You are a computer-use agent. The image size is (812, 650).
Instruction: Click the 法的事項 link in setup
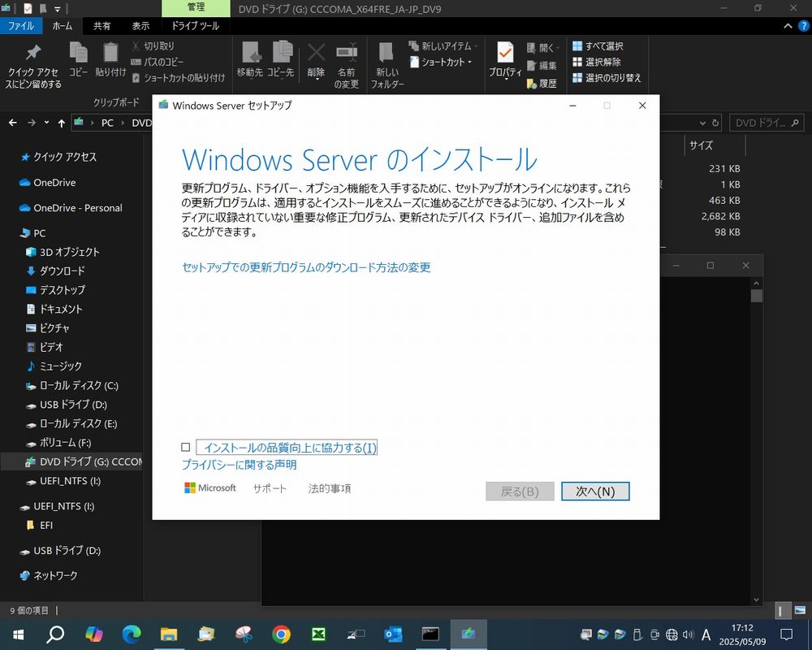[330, 488]
